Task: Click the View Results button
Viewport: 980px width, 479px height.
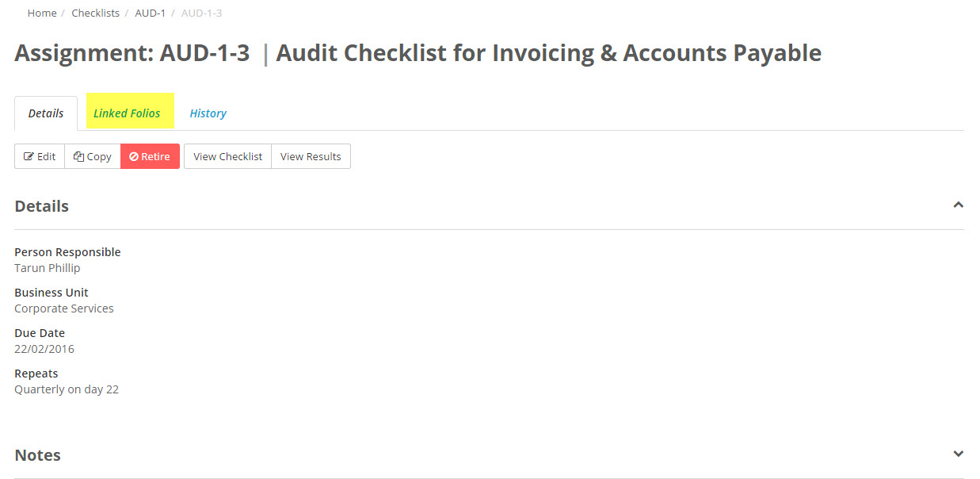Action: click(x=310, y=155)
